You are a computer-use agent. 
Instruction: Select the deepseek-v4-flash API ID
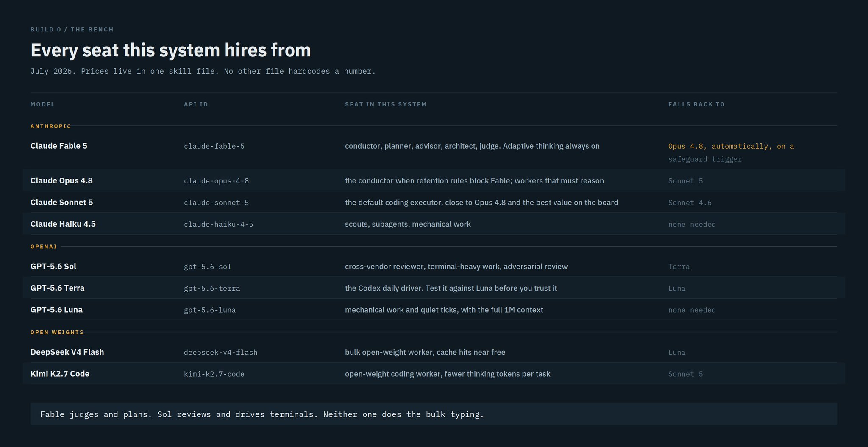coord(220,352)
